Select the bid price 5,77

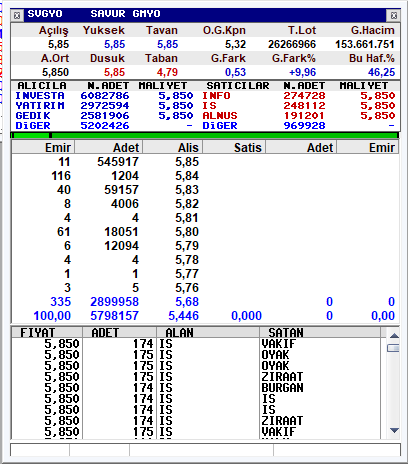pyautogui.click(x=187, y=274)
